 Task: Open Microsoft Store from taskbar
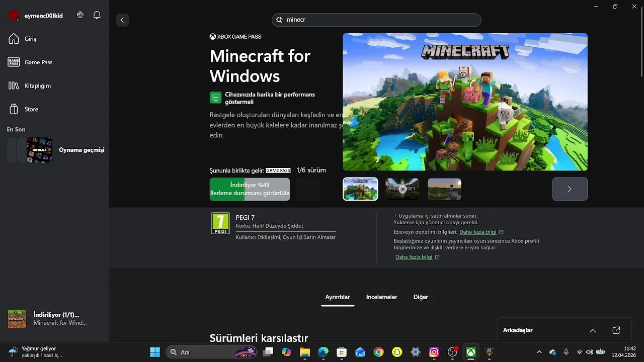pyautogui.click(x=342, y=352)
